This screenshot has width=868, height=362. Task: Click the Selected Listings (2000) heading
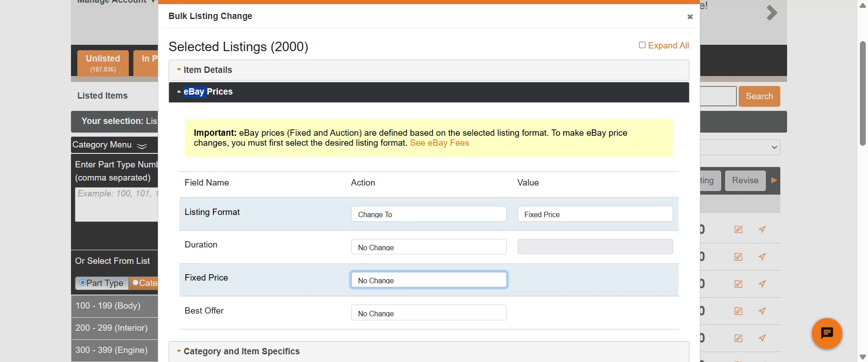coord(238,47)
